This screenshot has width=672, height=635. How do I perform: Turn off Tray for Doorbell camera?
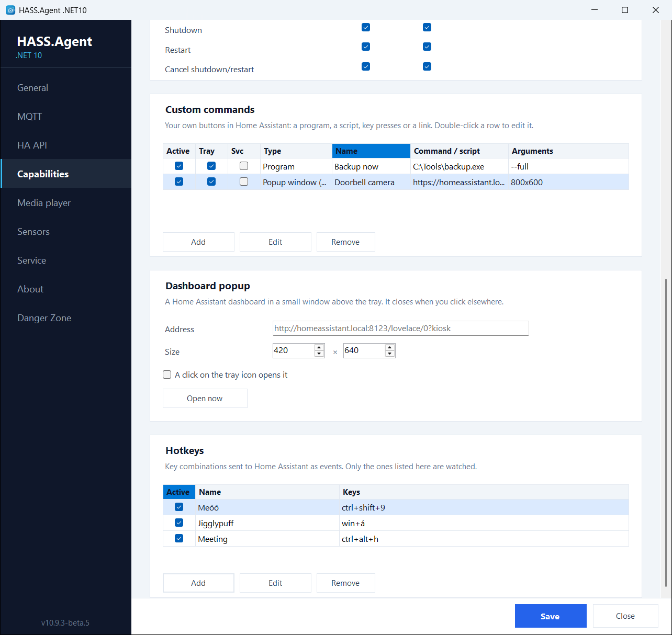211,182
